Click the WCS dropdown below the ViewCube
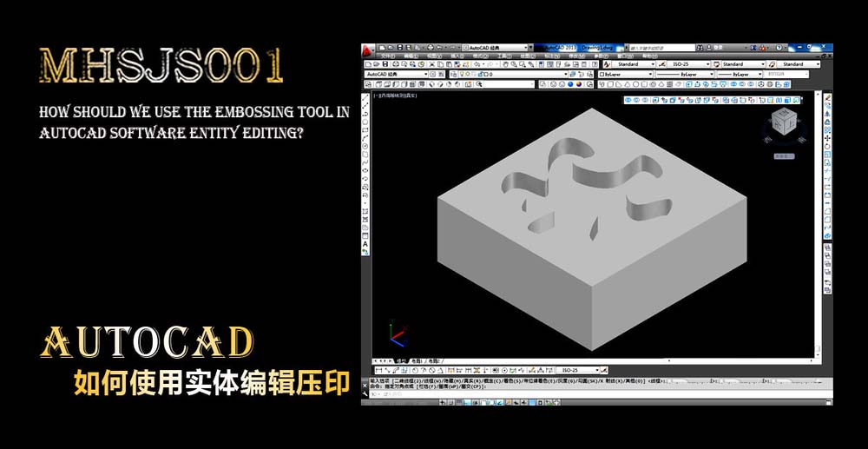The height and width of the screenshot is (449, 868). (784, 156)
